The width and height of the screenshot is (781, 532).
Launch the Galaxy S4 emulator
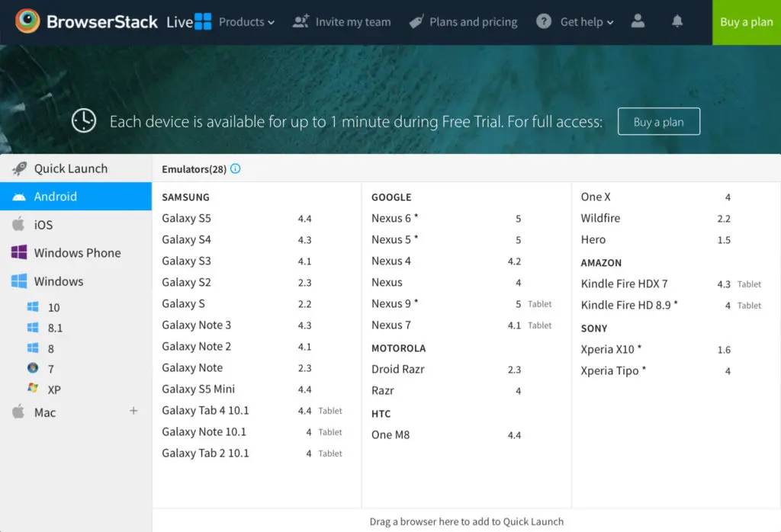(236, 240)
